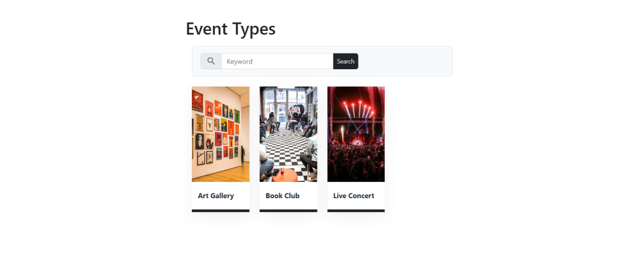Click the Event Types page heading
Image resolution: width=644 pixels, height=280 pixels.
pyautogui.click(x=231, y=29)
